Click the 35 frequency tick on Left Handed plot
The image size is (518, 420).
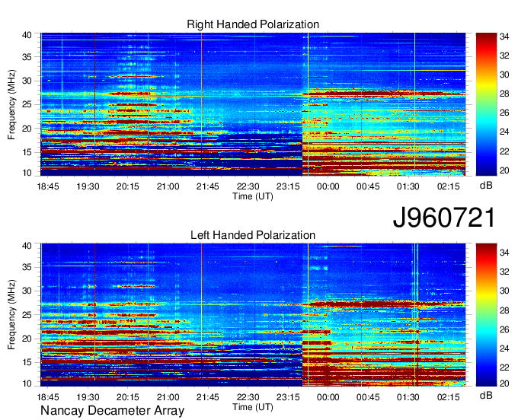(x=27, y=267)
